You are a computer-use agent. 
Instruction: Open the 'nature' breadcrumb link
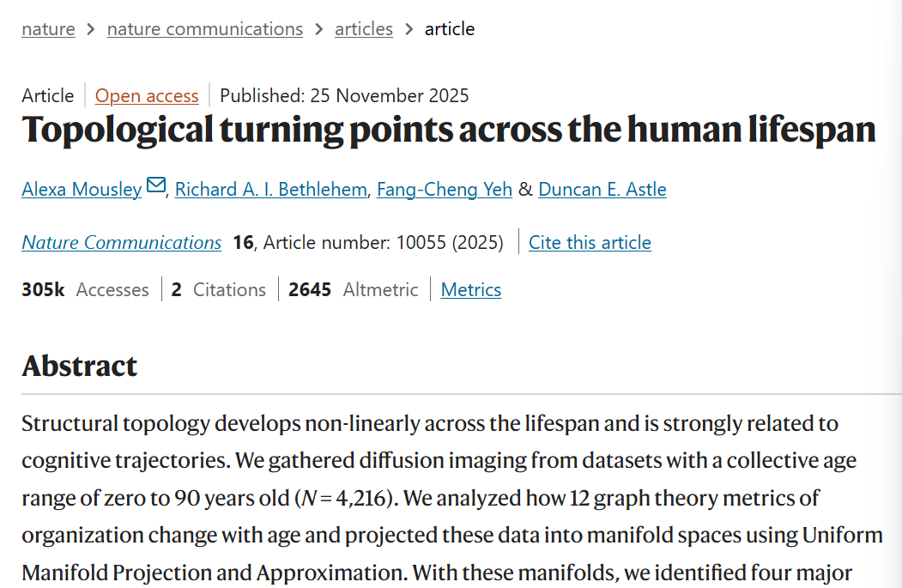pos(48,29)
